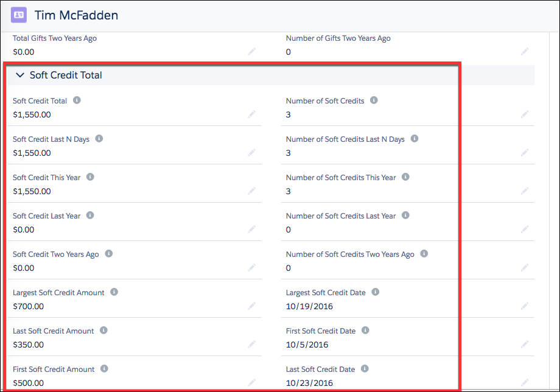560x392 pixels.
Task: Show info for Soft Credit This Year
Action: pyautogui.click(x=90, y=177)
